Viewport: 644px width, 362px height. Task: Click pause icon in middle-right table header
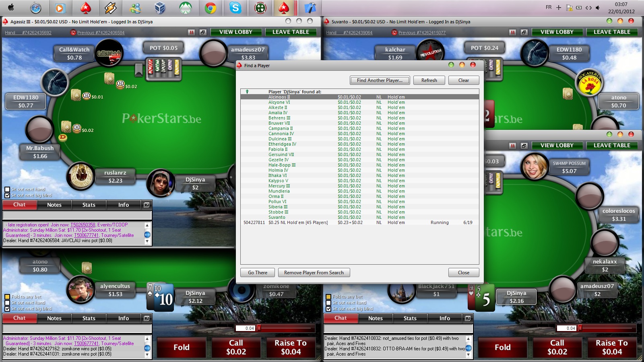(x=512, y=146)
